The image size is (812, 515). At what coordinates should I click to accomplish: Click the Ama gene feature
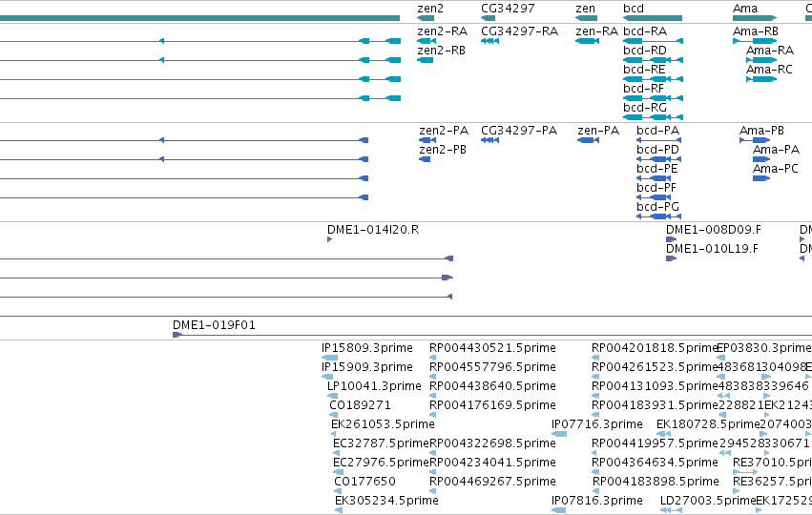tap(755, 18)
